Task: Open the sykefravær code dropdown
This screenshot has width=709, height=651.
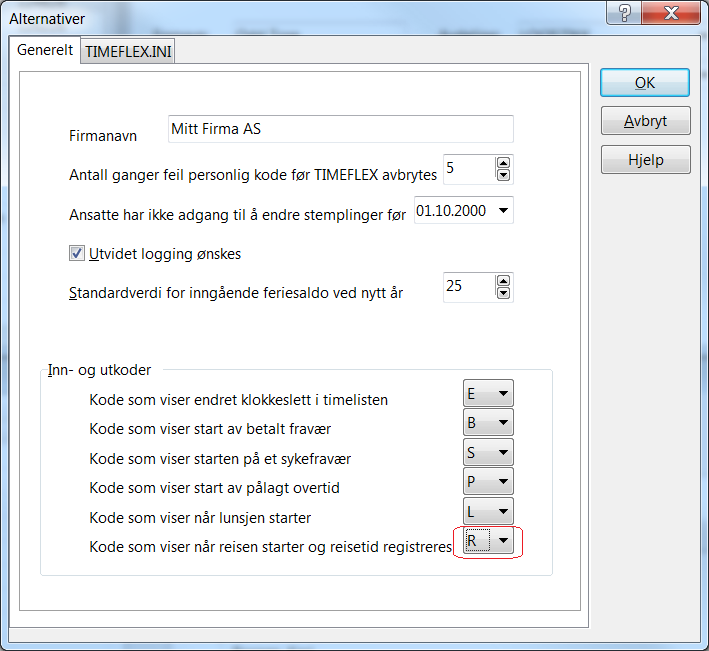Action: (503, 453)
